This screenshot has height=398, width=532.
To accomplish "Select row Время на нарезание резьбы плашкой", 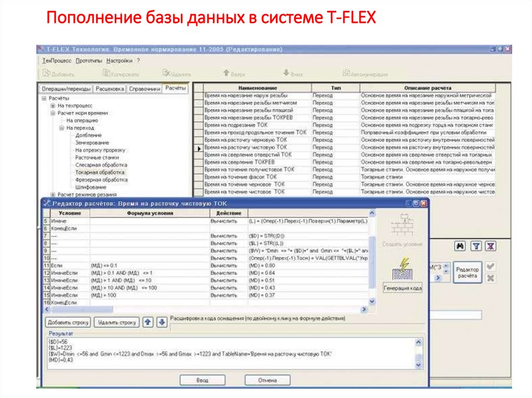I will 349,110.
